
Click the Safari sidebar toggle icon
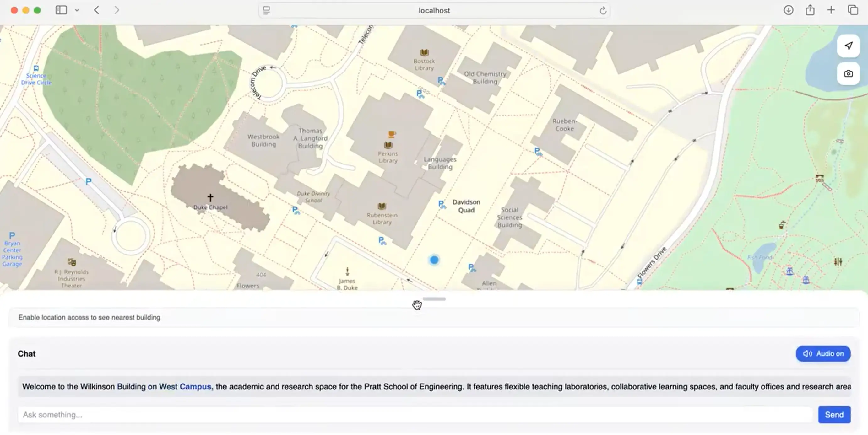[x=61, y=10]
